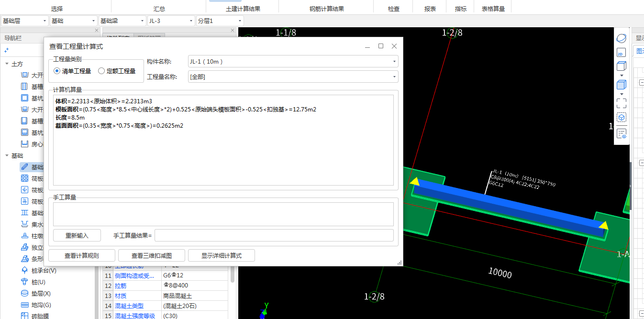Select 垫层(X) cushion layer item

coord(41,293)
